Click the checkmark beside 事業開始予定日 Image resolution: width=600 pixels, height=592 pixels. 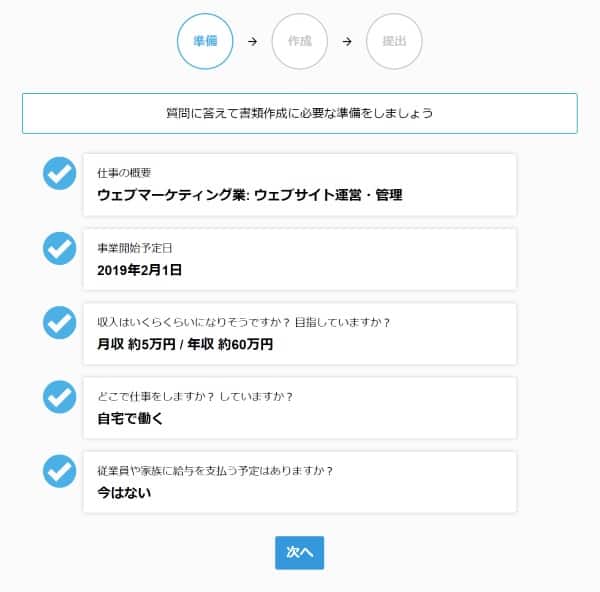click(60, 248)
